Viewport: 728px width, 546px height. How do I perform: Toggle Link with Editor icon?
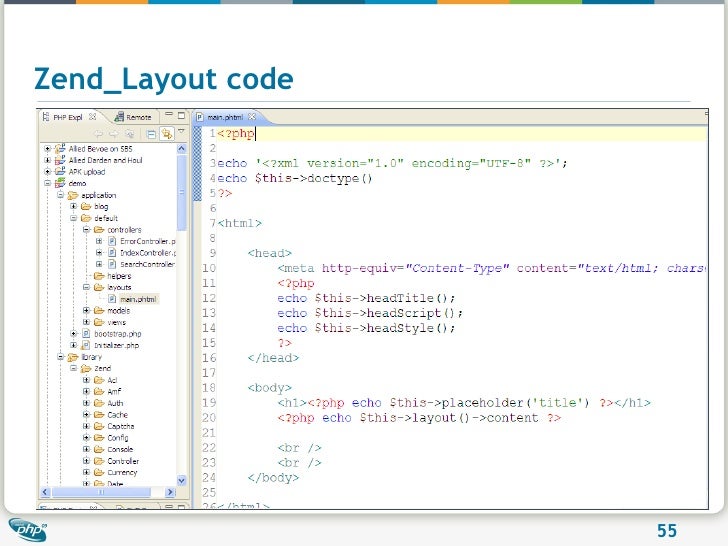pyautogui.click(x=167, y=134)
